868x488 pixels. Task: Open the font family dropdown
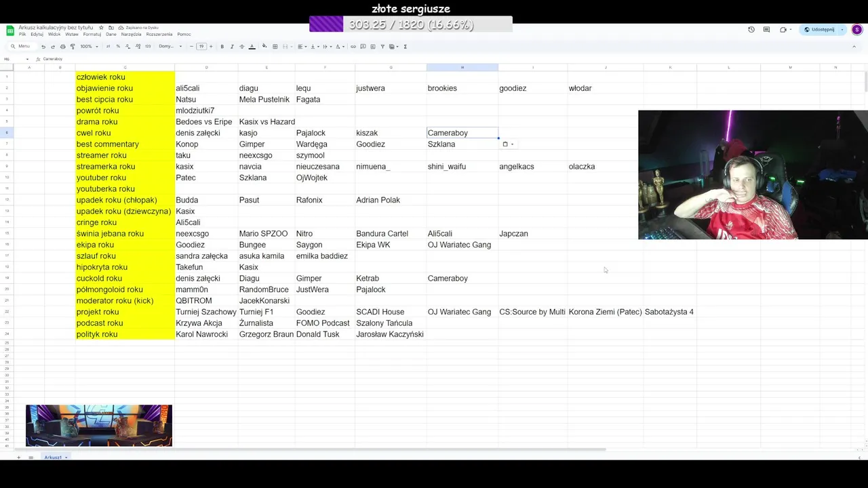[x=170, y=47]
